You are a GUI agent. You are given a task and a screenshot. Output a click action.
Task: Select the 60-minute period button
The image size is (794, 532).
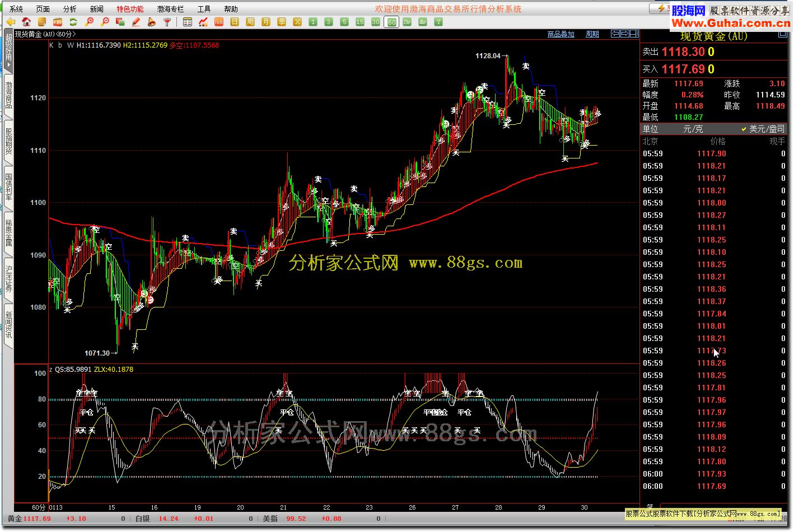point(391,22)
